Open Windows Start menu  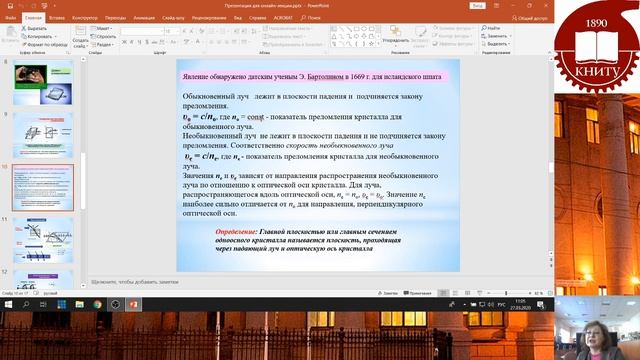(x=8, y=304)
